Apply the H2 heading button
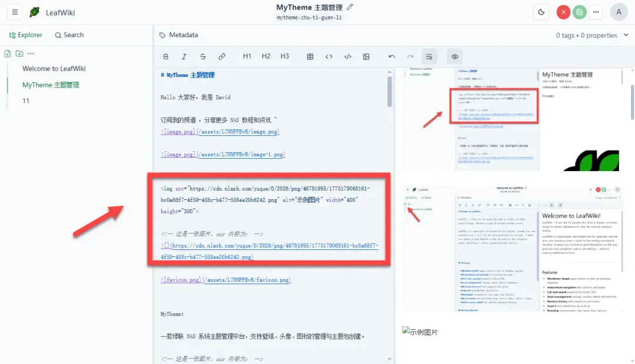The height and width of the screenshot is (364, 635). tap(266, 56)
